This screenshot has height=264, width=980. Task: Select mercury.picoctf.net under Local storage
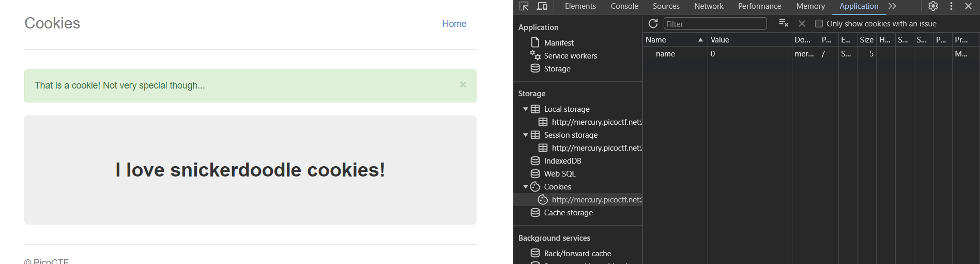pyautogui.click(x=596, y=122)
